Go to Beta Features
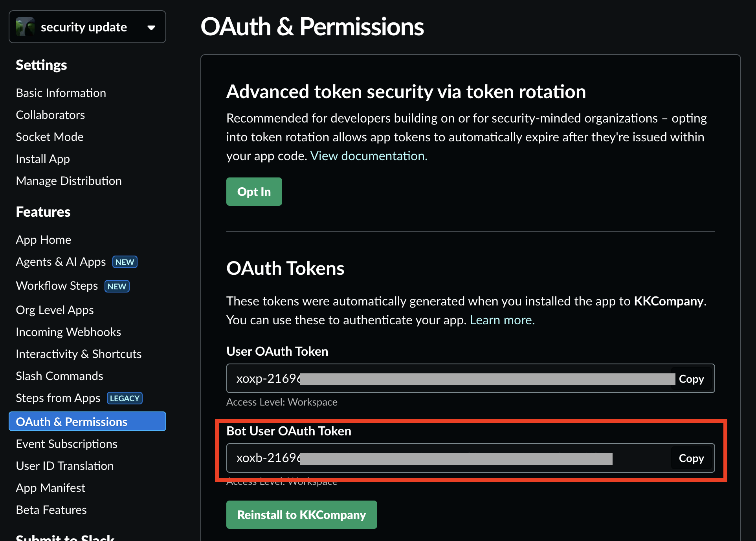 51,510
